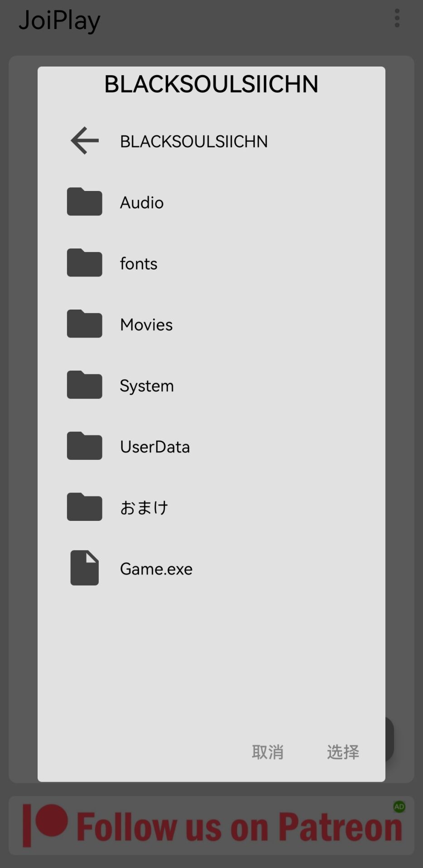Select the Game.exe file name
Screen dimensions: 423x868
click(x=156, y=569)
